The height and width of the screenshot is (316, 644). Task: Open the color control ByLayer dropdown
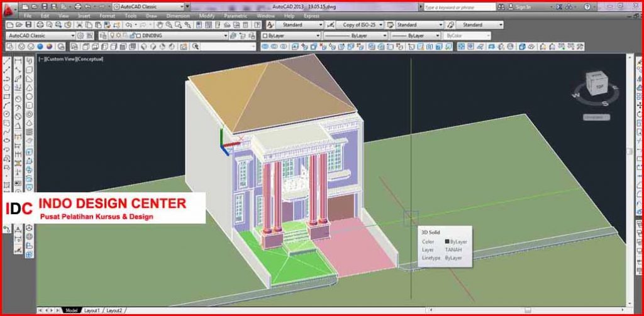pyautogui.click(x=318, y=36)
